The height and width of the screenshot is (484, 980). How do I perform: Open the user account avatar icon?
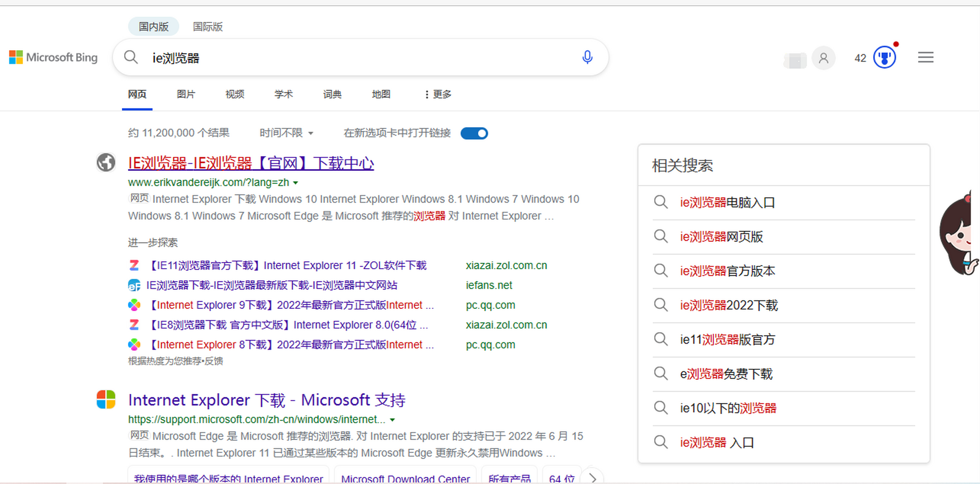coord(824,58)
